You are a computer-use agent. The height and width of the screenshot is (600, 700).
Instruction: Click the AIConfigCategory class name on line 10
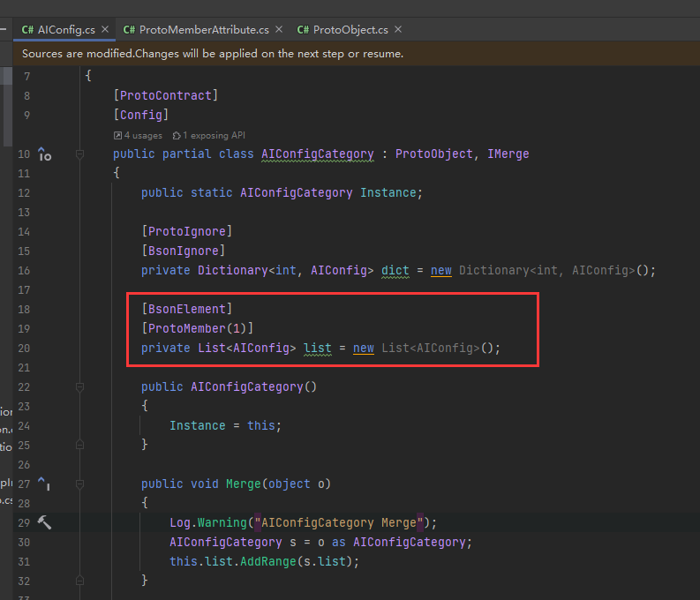point(318,154)
